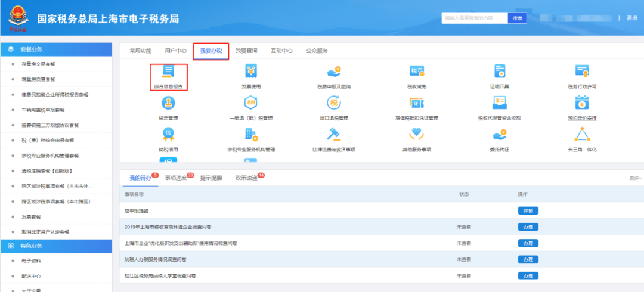Open 车辆购置税申报套餐 in the sidebar
This screenshot has height=292, width=644.
coord(43,110)
